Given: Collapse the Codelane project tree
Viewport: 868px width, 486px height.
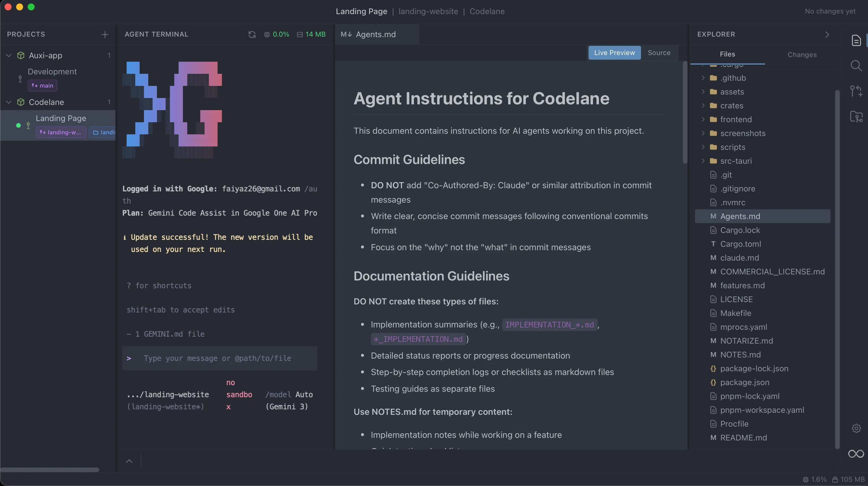Looking at the screenshot, I should coord(8,102).
